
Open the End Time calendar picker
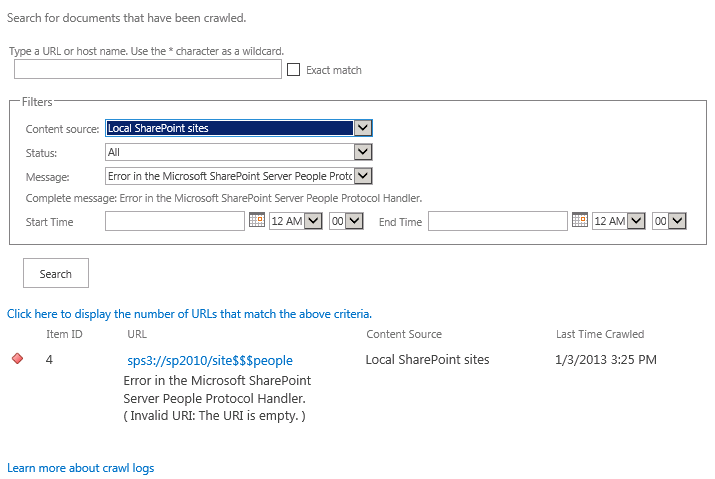pyautogui.click(x=580, y=220)
